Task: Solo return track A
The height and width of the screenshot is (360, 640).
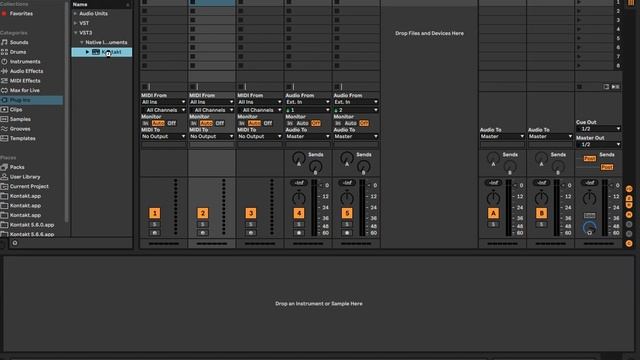Action: (493, 224)
